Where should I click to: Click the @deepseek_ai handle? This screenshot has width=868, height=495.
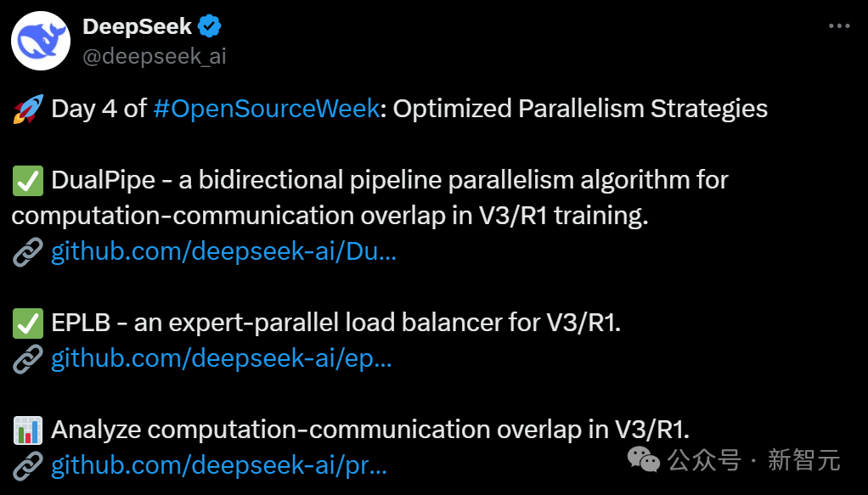click(x=155, y=57)
